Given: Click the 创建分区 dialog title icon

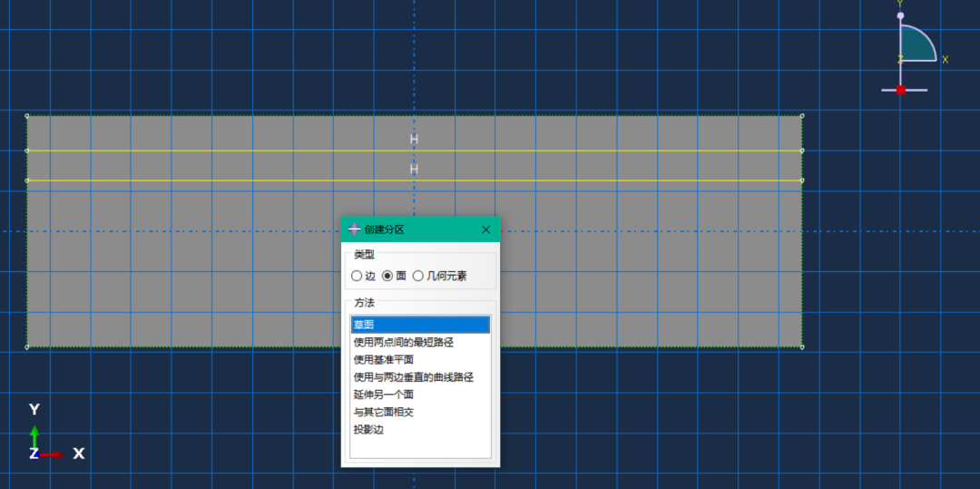Looking at the screenshot, I should tap(355, 230).
